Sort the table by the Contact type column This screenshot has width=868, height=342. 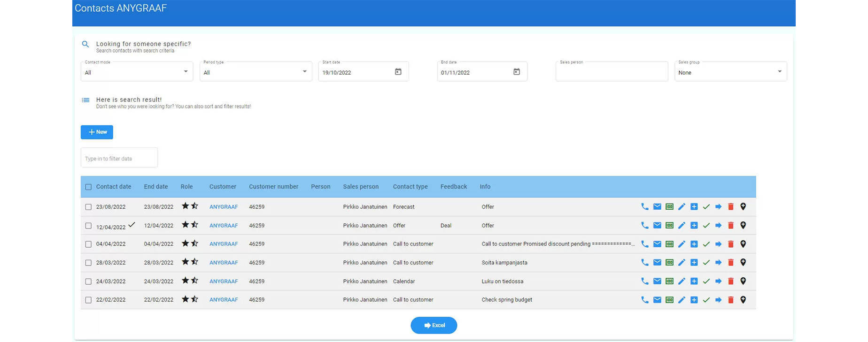(410, 187)
